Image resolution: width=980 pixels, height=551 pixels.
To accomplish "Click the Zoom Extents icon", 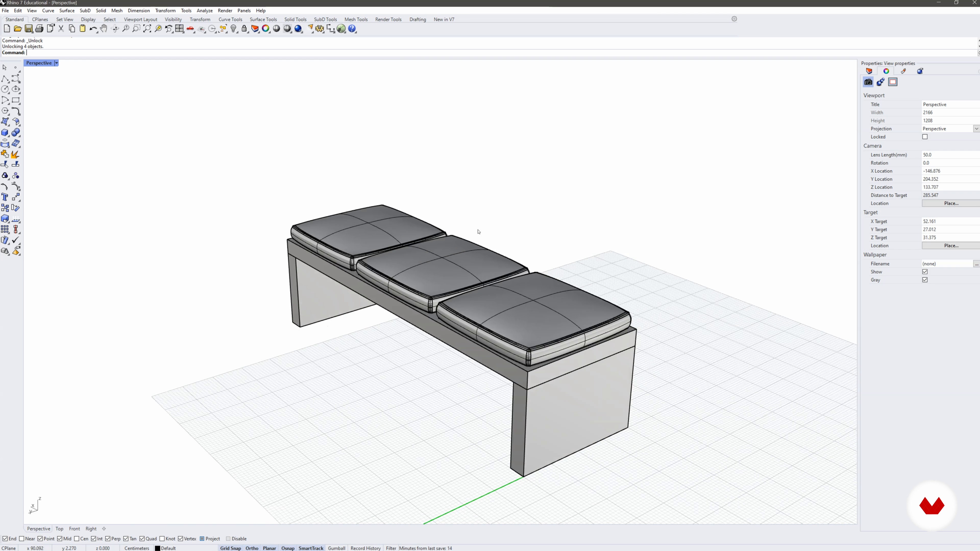I will pos(147,29).
